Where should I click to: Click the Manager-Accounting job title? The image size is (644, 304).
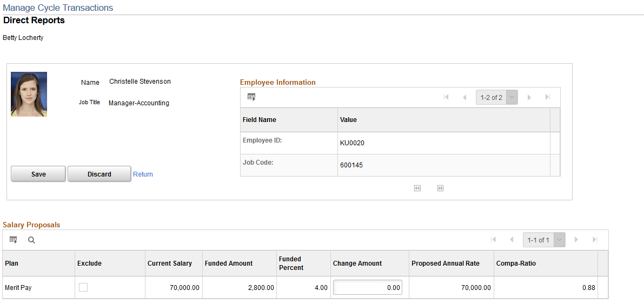[x=139, y=103]
